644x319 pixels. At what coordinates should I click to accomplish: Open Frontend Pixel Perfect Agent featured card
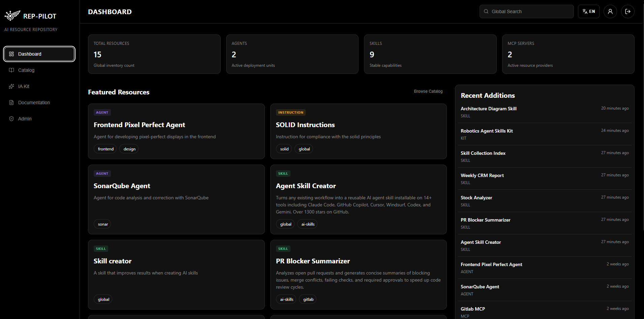tap(176, 131)
